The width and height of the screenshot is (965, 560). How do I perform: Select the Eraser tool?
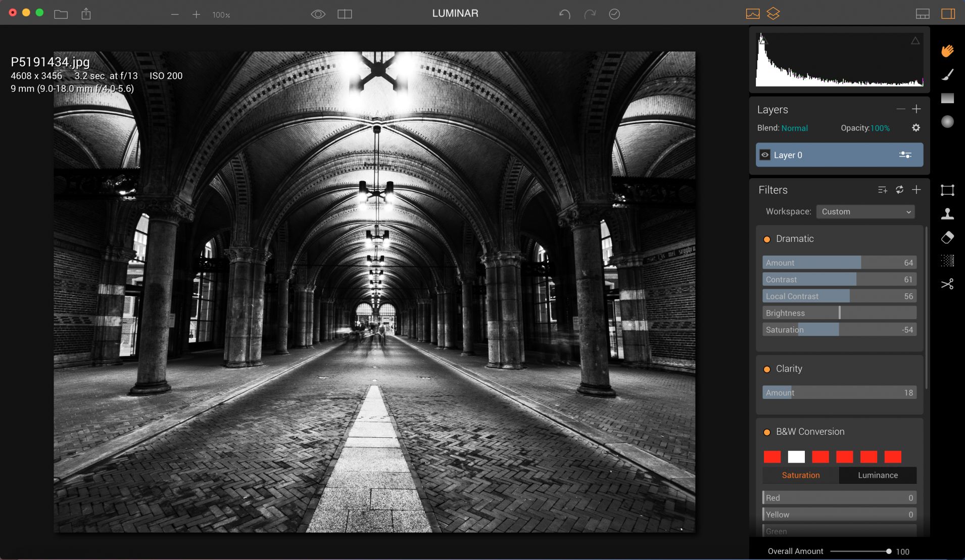[x=947, y=237]
